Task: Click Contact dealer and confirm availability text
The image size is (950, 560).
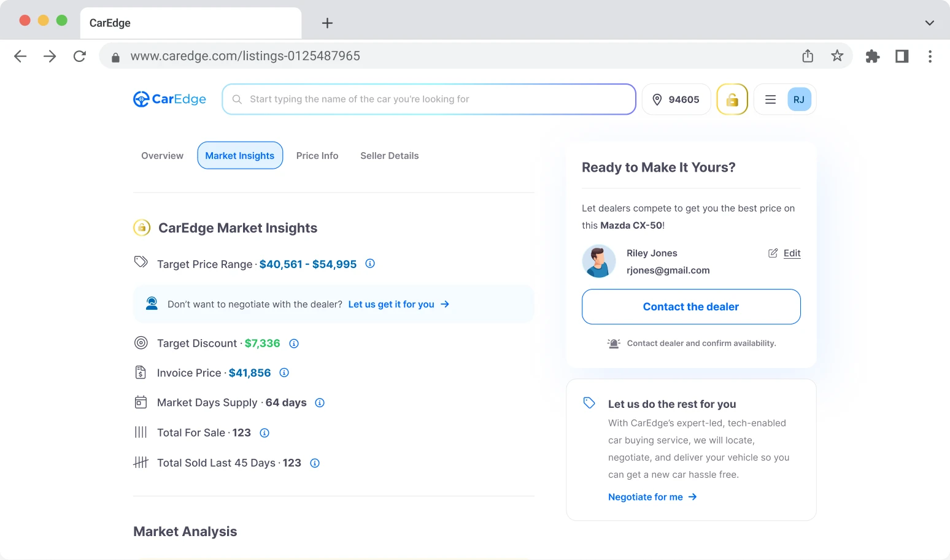Action: [x=701, y=343]
